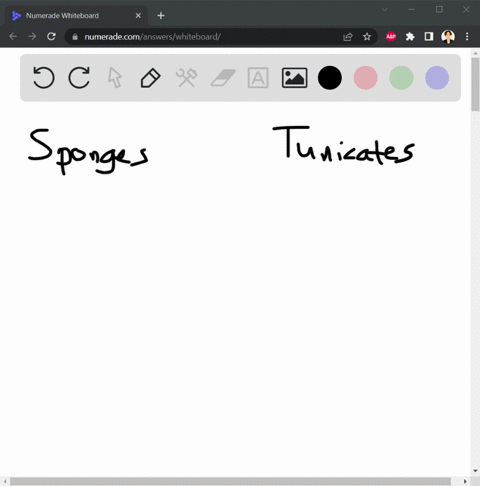This screenshot has width=480, height=486.
Task: Click the vertical scrollbar thumb
Action: (x=475, y=85)
